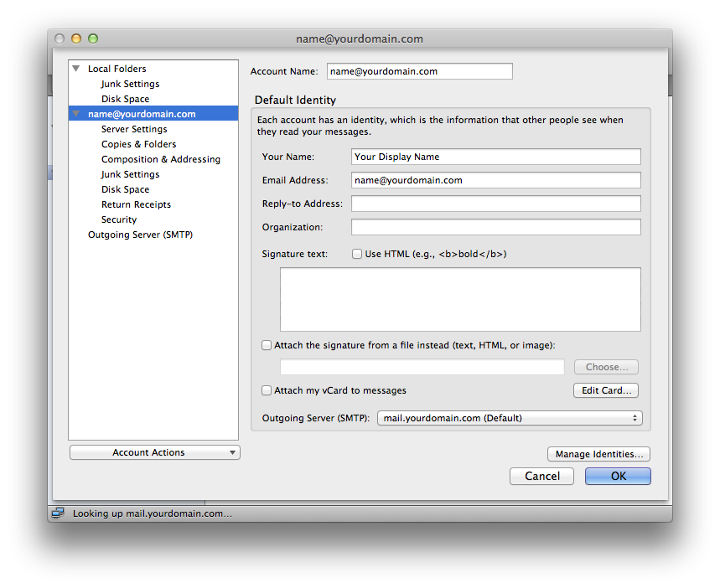Open the Account Actions menu
720x588 pixels.
(154, 451)
